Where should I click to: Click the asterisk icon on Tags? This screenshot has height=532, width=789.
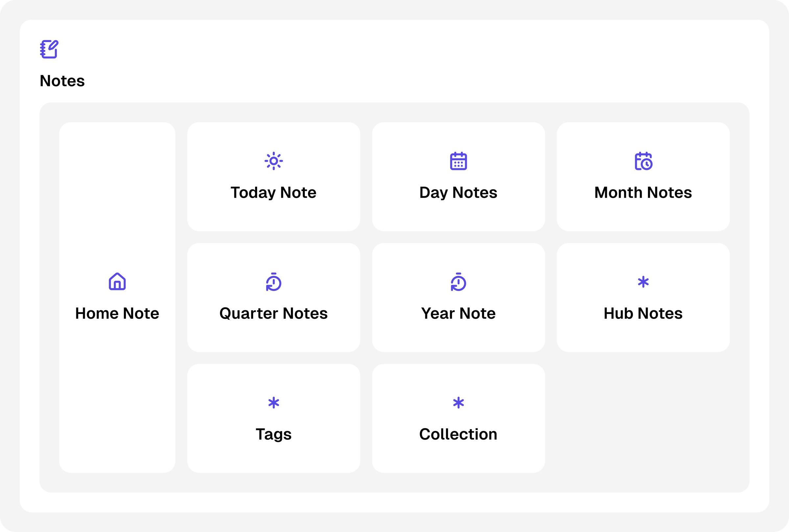(x=274, y=403)
